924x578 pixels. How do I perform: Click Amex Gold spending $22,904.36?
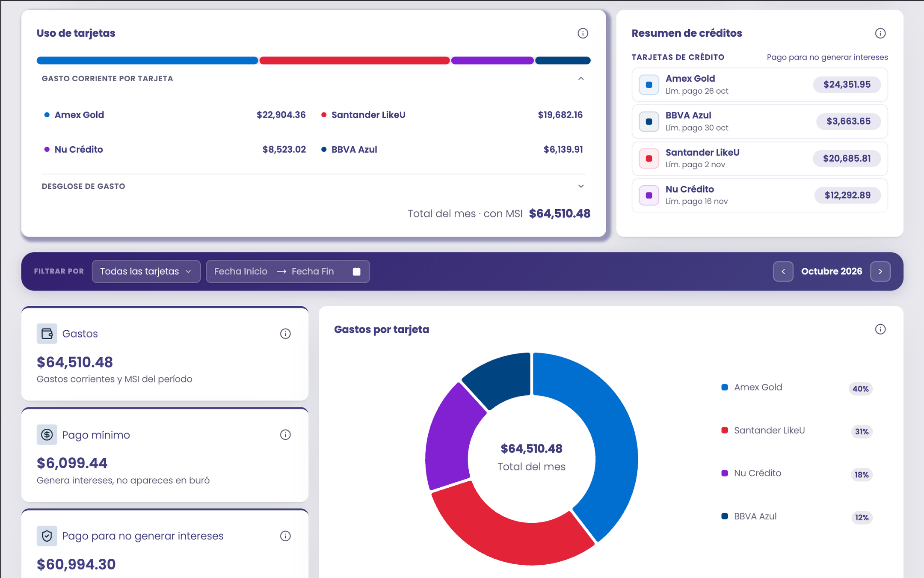281,115
